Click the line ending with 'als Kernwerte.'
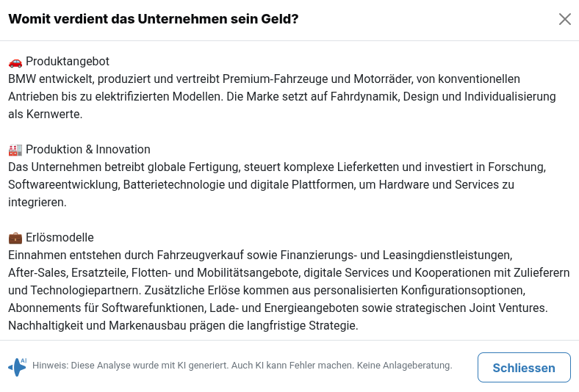This screenshot has height=392, width=579. 46,115
